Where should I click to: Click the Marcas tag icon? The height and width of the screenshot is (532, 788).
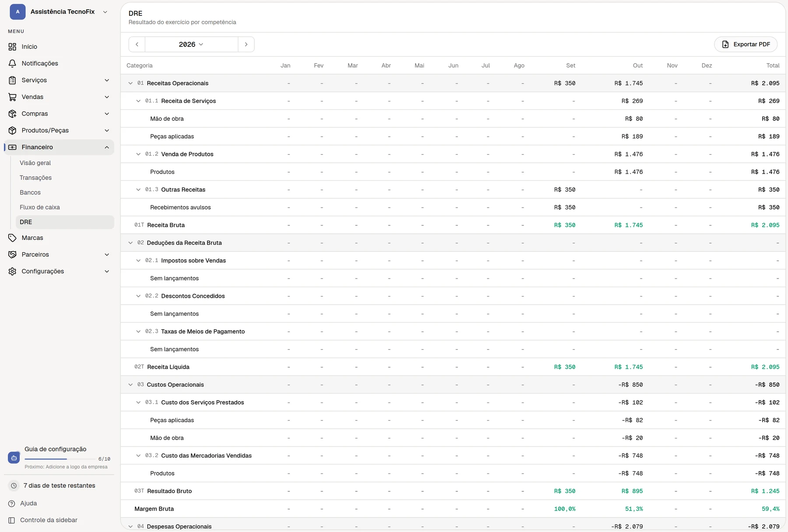click(x=12, y=238)
